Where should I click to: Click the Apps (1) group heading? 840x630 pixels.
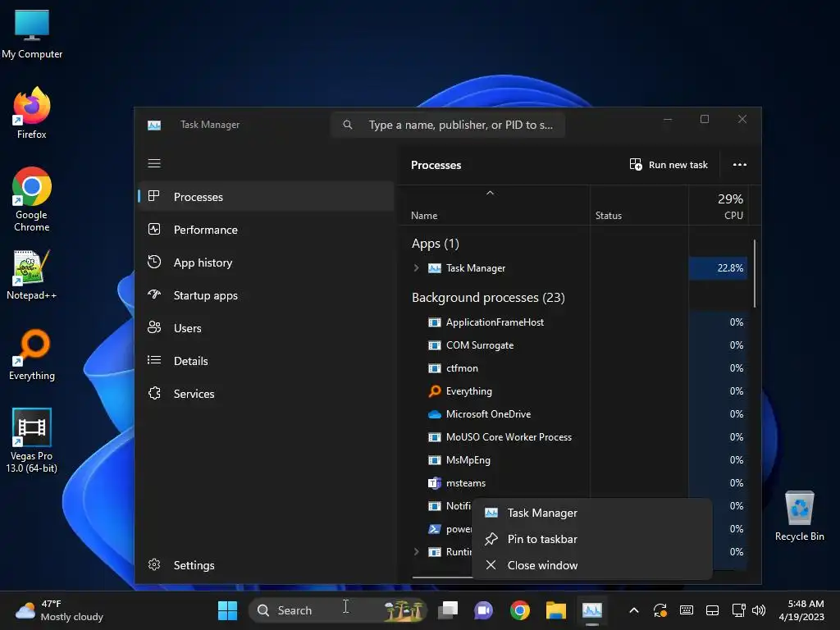[435, 244]
